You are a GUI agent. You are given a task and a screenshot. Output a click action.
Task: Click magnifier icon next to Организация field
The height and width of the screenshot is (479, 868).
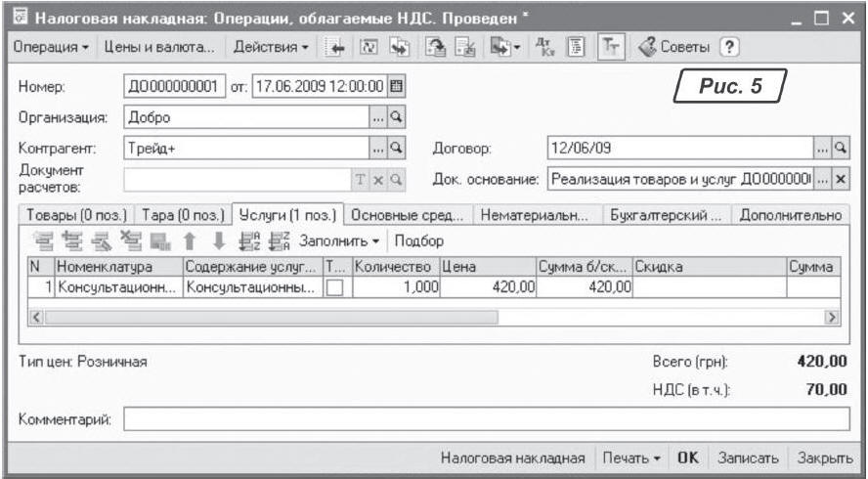click(396, 116)
